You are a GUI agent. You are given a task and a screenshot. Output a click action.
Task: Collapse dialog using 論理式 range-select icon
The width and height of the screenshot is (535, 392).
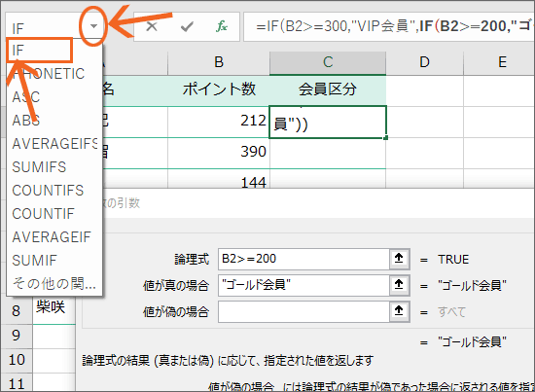tap(399, 259)
